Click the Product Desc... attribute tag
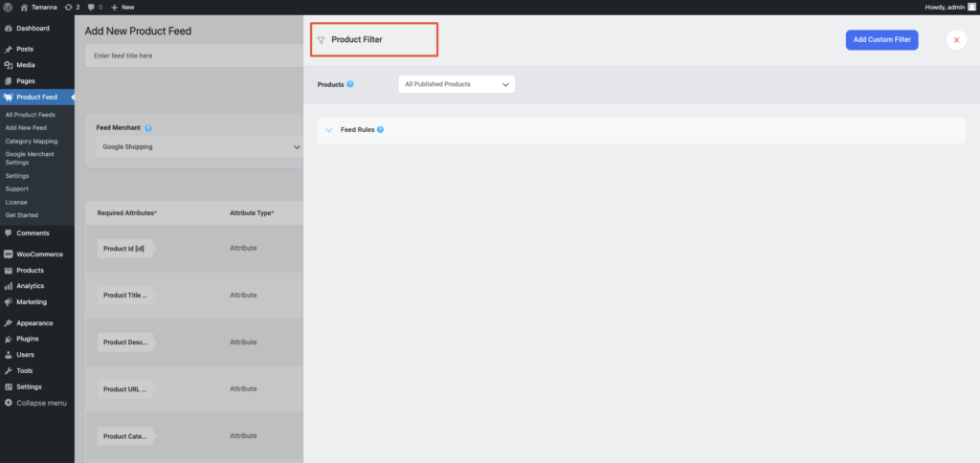Viewport: 980px width, 463px height. click(125, 342)
